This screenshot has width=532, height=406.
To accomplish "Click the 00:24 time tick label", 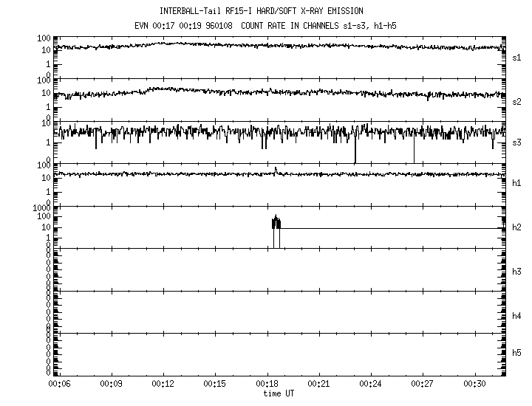I will (x=371, y=384).
